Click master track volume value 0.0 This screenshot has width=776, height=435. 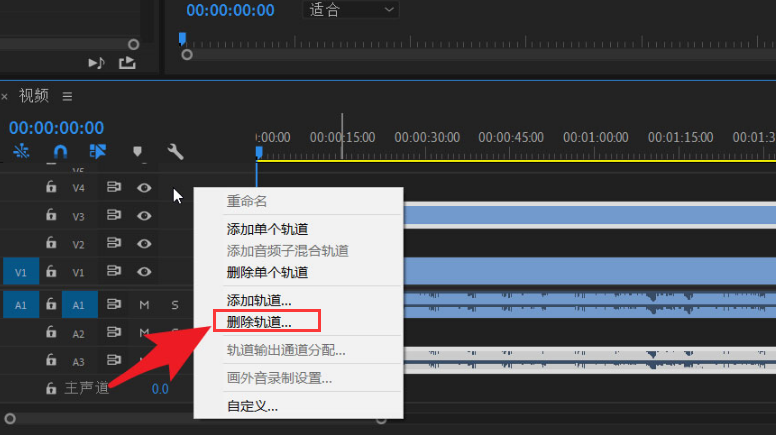click(160, 389)
